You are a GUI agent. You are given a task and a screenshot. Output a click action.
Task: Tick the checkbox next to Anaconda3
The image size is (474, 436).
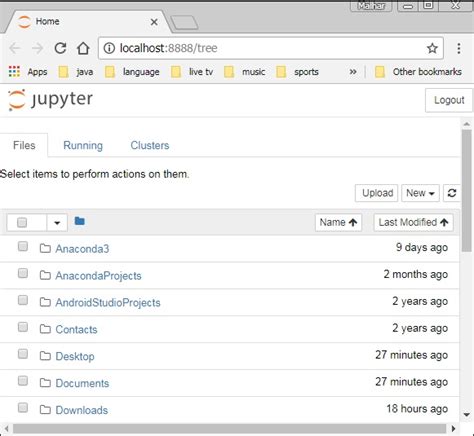click(x=23, y=247)
